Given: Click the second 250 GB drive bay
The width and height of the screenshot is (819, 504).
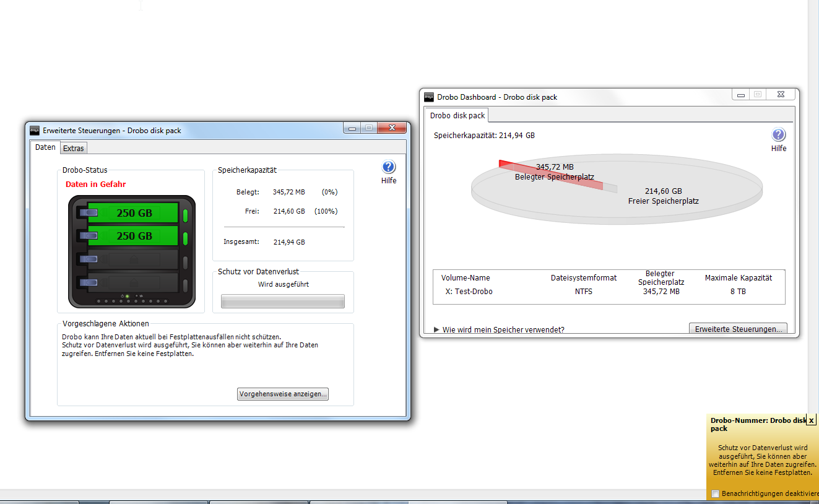Looking at the screenshot, I should coord(133,236).
